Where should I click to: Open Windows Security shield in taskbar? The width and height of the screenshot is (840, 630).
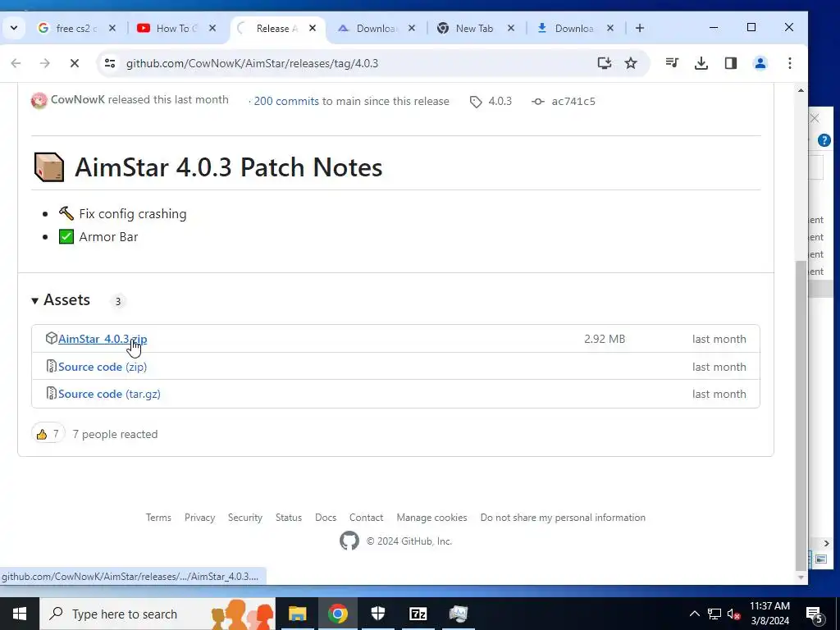coord(377,614)
